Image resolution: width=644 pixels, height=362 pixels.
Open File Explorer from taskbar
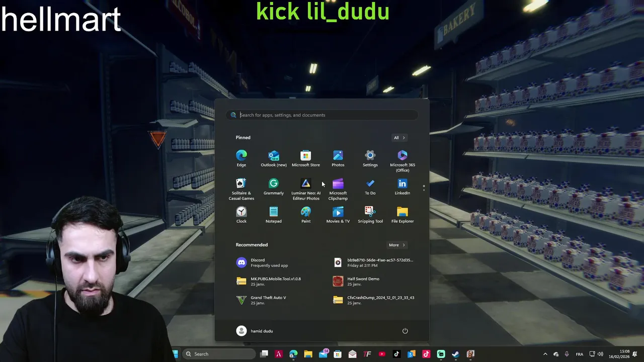(308, 354)
